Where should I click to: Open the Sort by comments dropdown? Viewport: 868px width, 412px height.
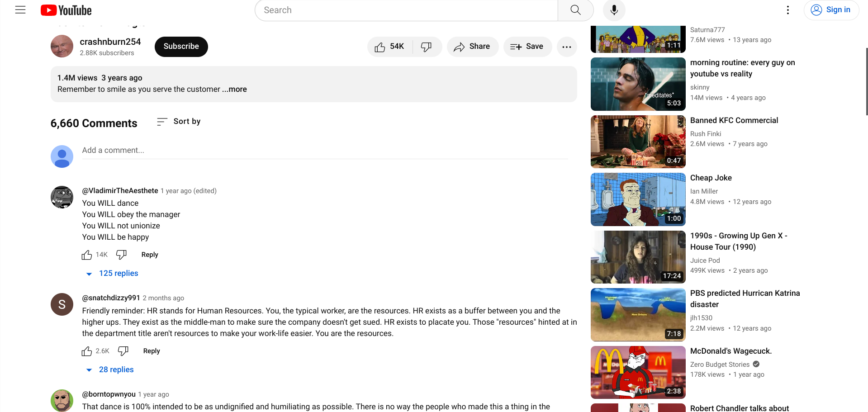(x=179, y=121)
